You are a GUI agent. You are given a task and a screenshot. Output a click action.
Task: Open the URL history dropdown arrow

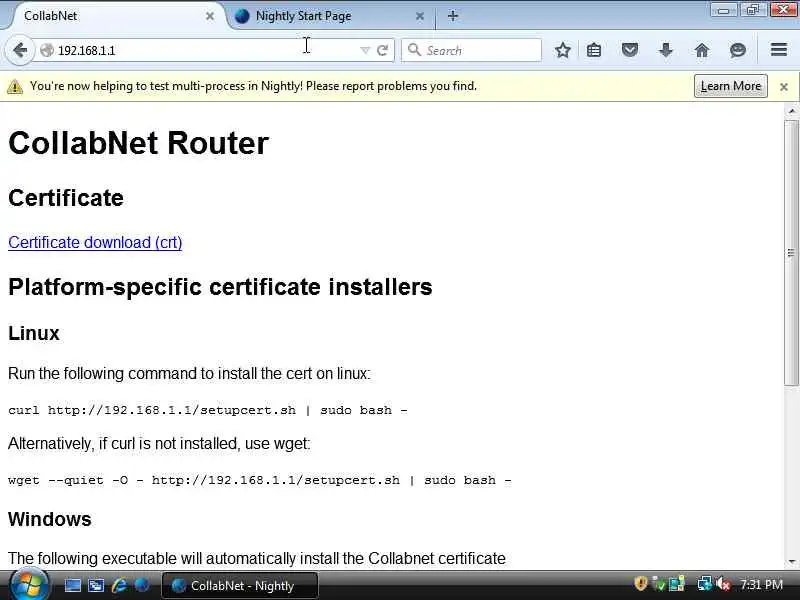coord(365,50)
